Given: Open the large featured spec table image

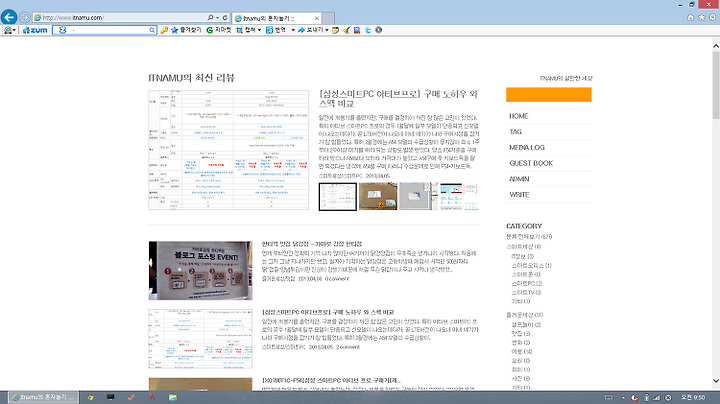Looking at the screenshot, I should [x=229, y=150].
